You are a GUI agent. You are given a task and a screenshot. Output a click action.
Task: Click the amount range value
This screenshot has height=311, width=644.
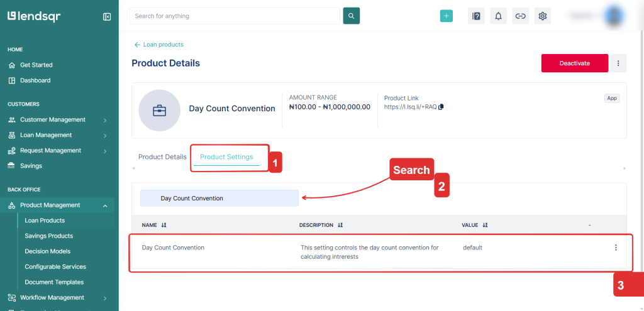click(330, 107)
